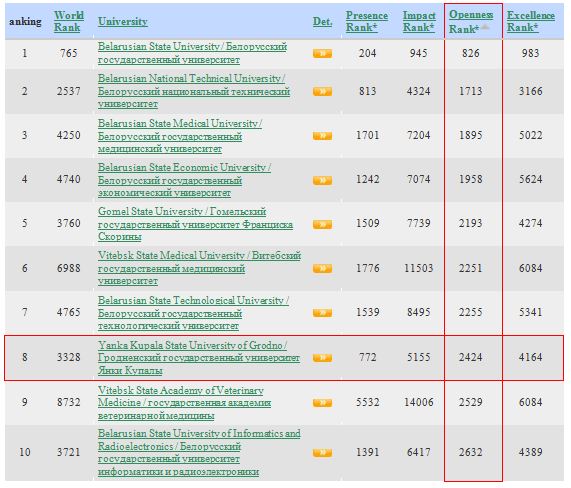The image size is (571, 488).
Task: Open Gomel State University link
Action: pos(195,224)
